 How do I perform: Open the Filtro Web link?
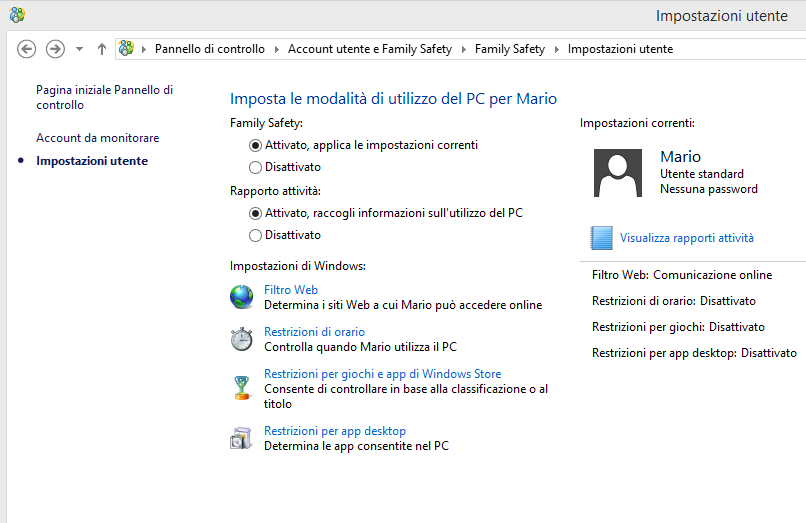(x=291, y=290)
